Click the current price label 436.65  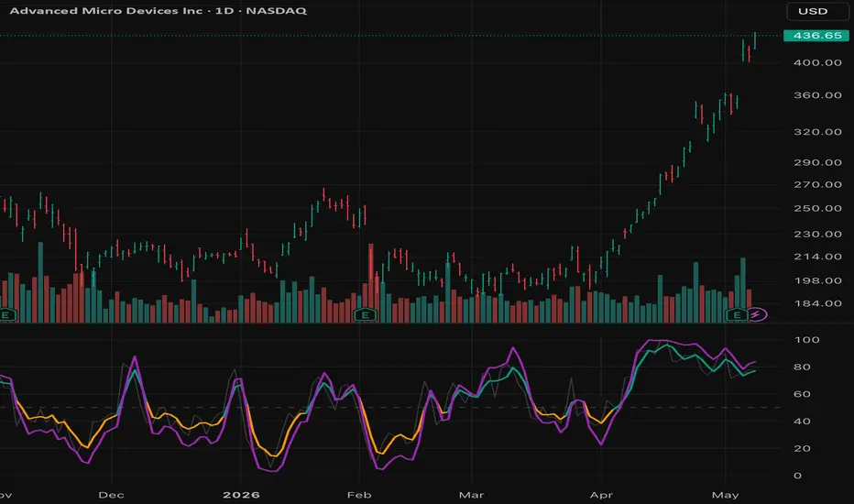point(816,36)
